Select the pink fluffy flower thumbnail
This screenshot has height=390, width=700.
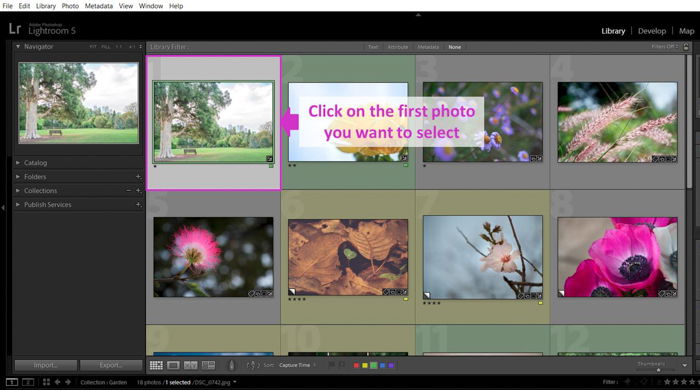[213, 257]
